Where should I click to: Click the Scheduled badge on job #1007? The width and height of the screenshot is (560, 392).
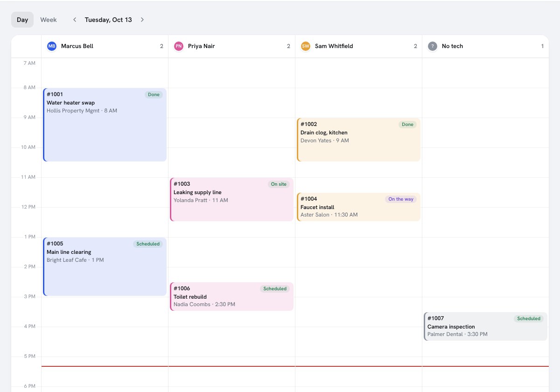tap(529, 319)
